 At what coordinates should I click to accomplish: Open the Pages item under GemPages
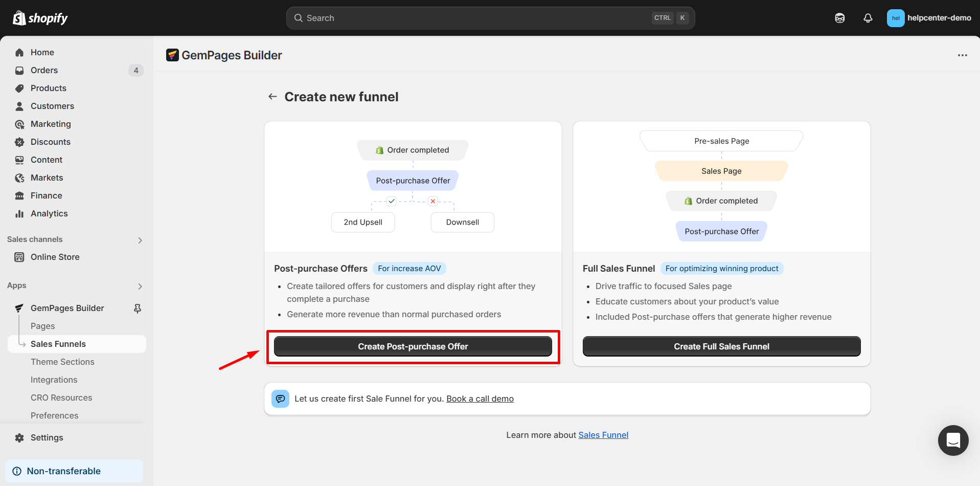pyautogui.click(x=42, y=326)
